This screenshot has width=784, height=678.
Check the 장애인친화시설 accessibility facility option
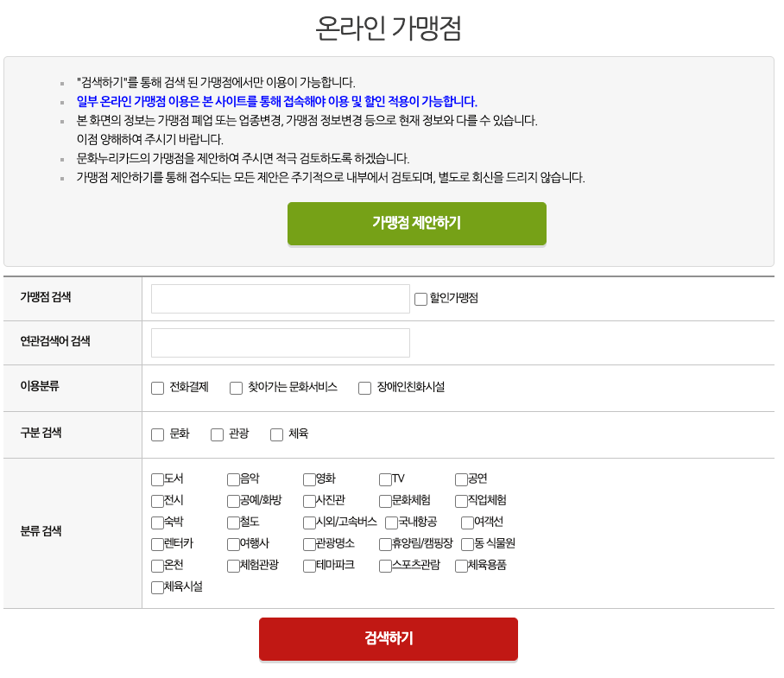point(364,388)
